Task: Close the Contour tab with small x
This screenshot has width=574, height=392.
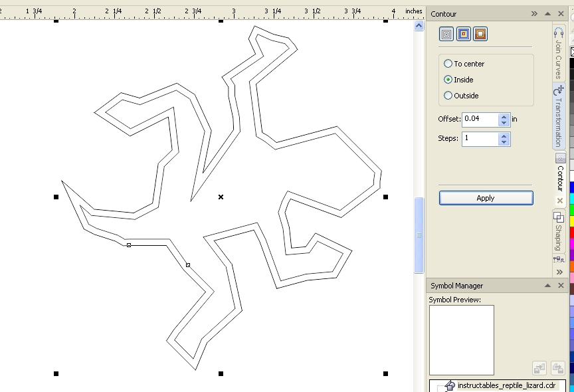Action: pos(560,201)
